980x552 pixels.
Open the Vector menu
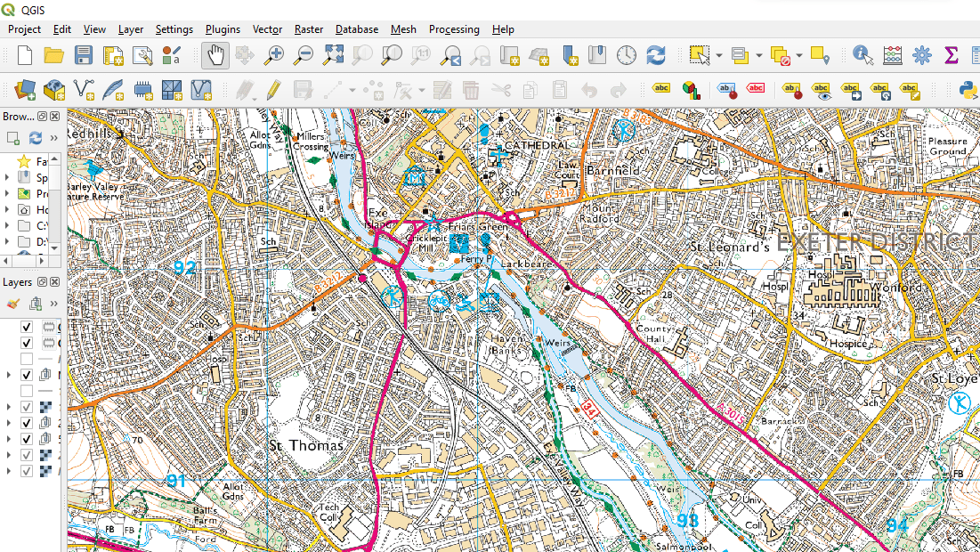click(x=267, y=29)
